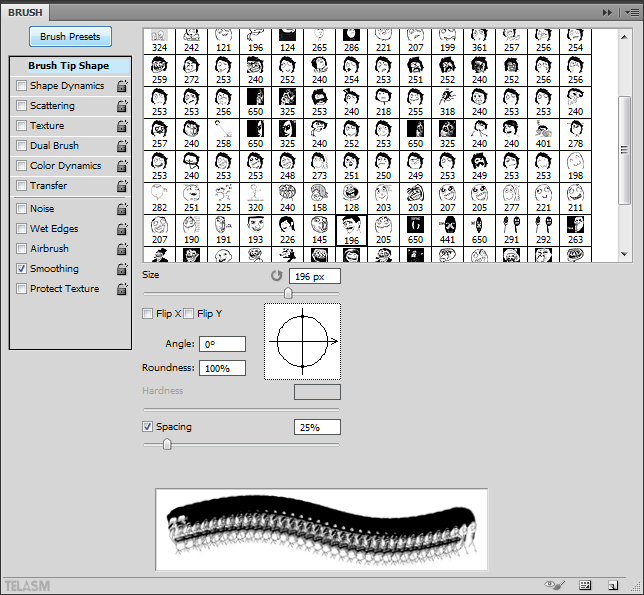
Task: Toggle the lock icon beside Smoothing
Action: [122, 269]
